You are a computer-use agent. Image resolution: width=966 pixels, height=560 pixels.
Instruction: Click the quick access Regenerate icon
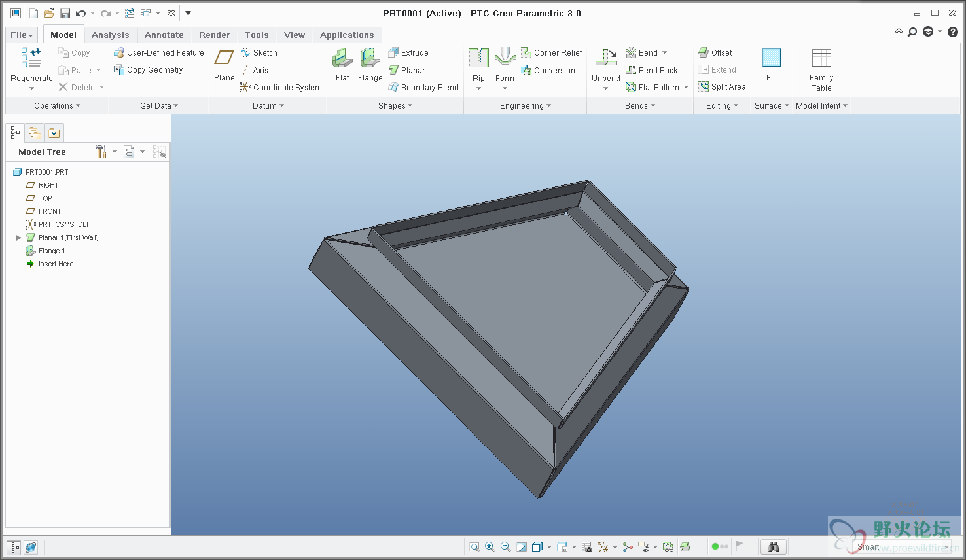[x=130, y=13]
